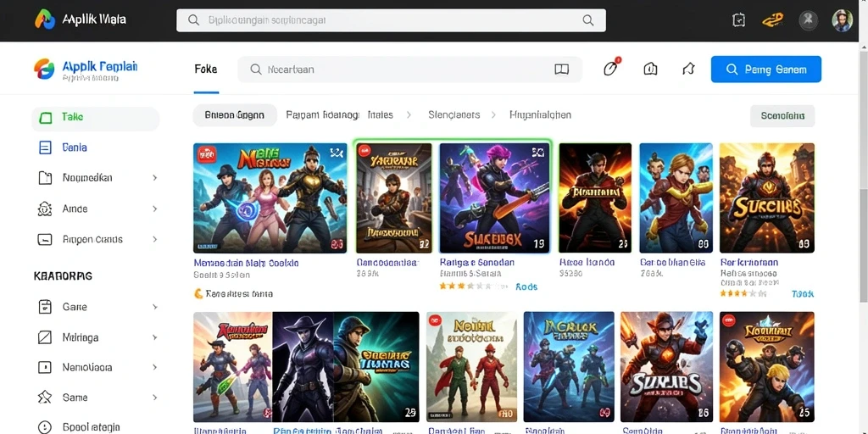Expand the Rimpen cands chevron

154,239
